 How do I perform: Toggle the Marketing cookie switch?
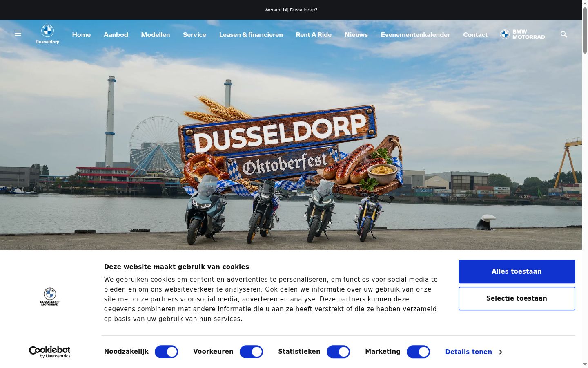(418, 352)
